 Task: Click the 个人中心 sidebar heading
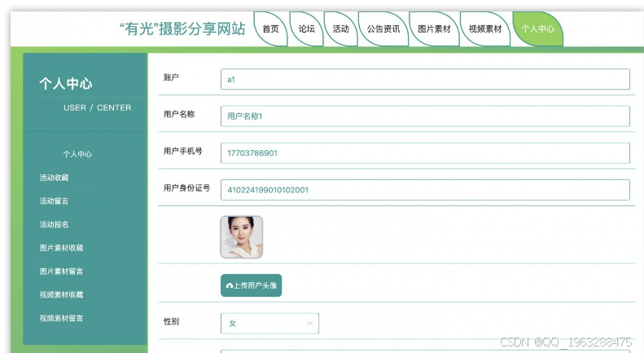pyautogui.click(x=66, y=83)
